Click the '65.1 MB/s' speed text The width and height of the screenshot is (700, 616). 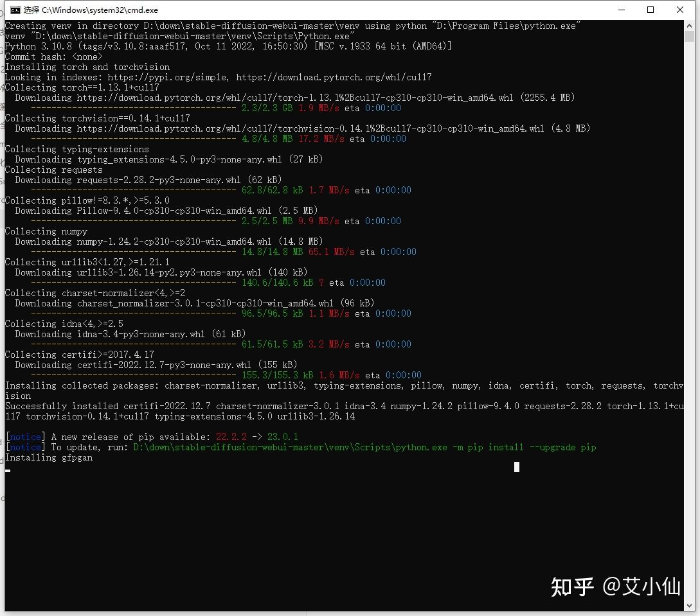tap(331, 252)
